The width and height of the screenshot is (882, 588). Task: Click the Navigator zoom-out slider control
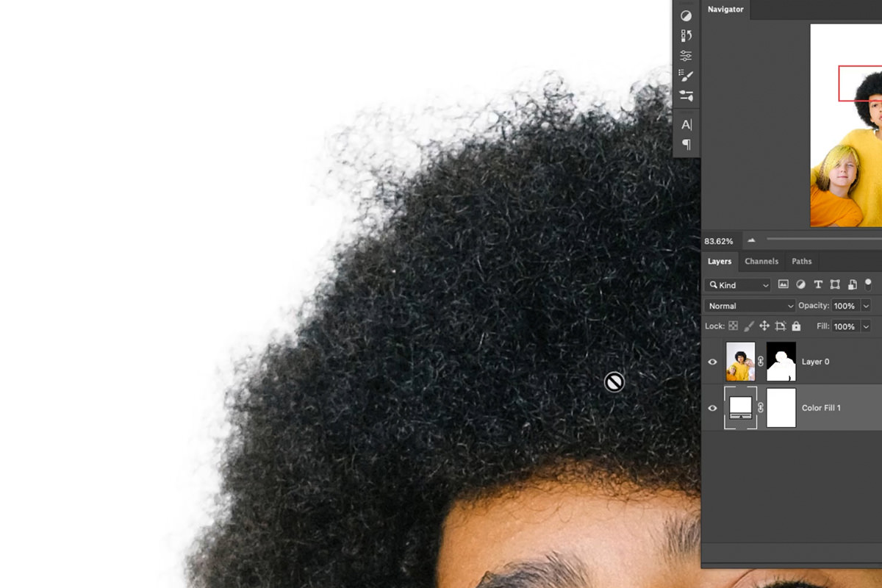coord(750,240)
